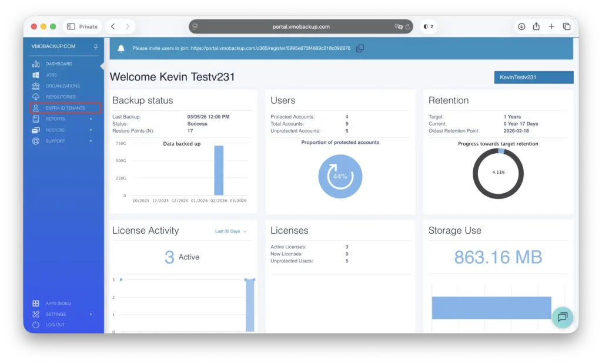Click the Log Out power icon
Viewport: 602px width, 364px height.
[x=36, y=325]
